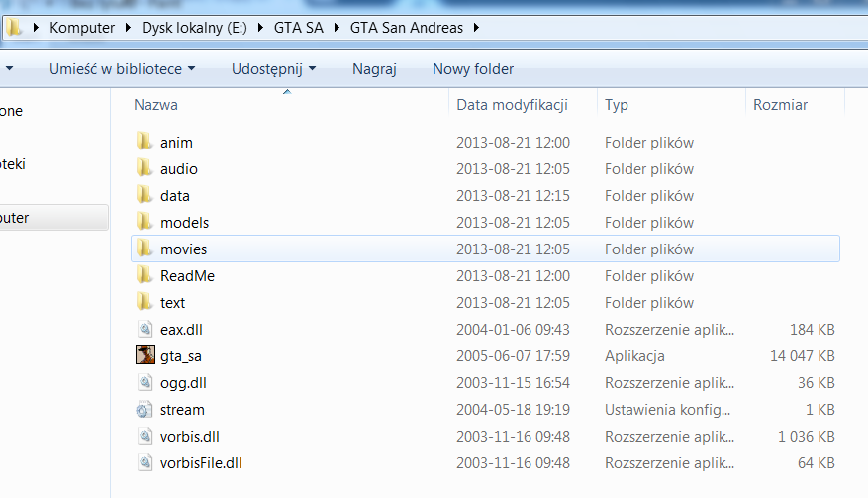Select the file name vorbisFile.dll
The height and width of the screenshot is (498, 868).
coord(201,463)
